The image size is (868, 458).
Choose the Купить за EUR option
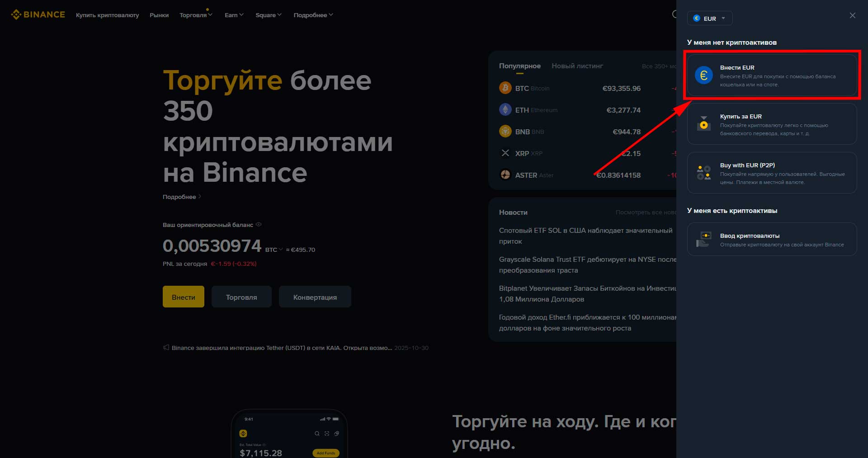pyautogui.click(x=772, y=124)
